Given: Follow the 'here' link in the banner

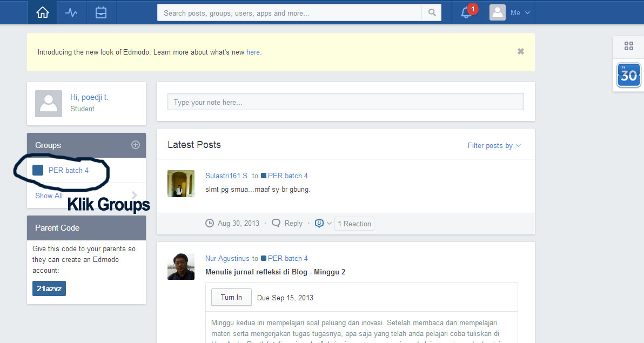Looking at the screenshot, I should (x=253, y=52).
